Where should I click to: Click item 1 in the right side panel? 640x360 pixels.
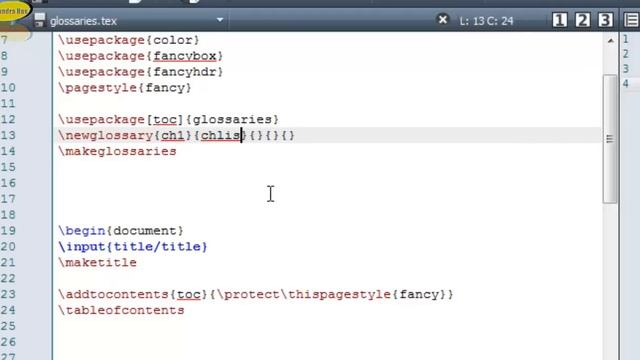point(626,39)
